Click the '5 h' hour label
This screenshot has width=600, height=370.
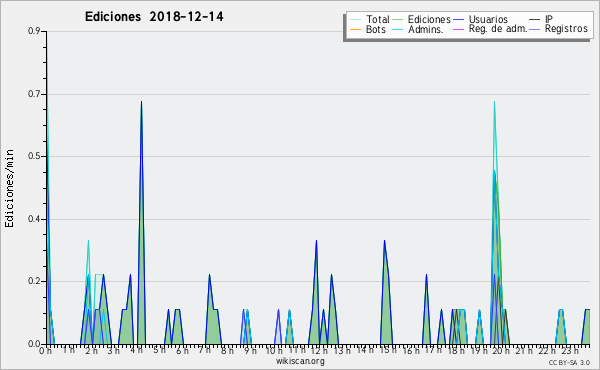pos(159,350)
